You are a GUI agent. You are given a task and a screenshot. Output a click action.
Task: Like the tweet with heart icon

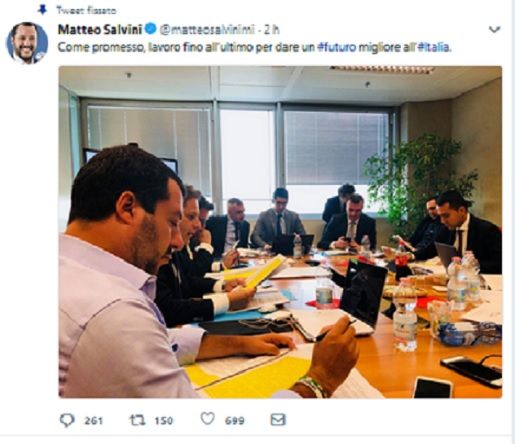pyautogui.click(x=207, y=419)
